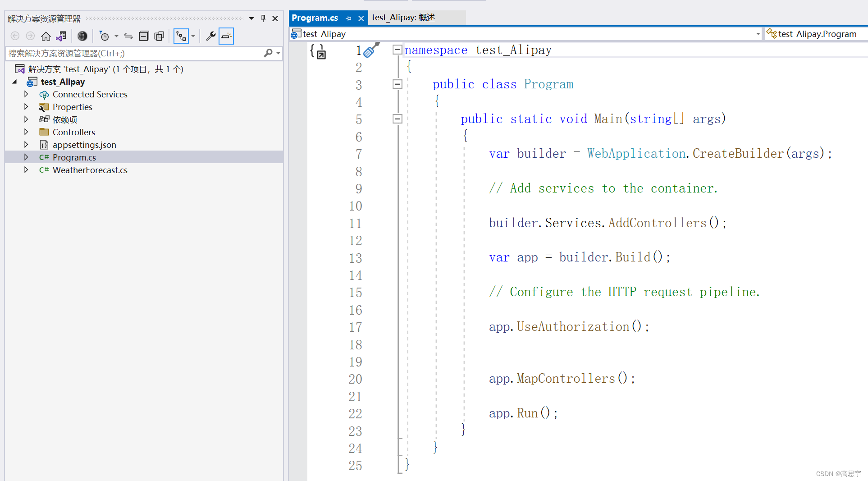The height and width of the screenshot is (481, 868).
Task: Click the dependencies icon beside 依赖项
Action: 44,119
